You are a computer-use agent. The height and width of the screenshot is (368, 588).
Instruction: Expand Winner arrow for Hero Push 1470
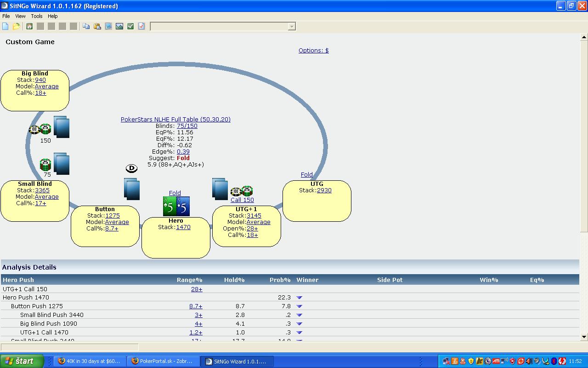pyautogui.click(x=300, y=298)
